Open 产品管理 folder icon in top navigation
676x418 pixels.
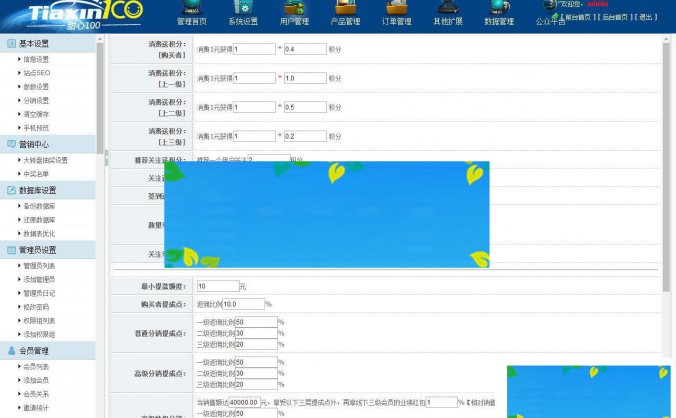(345, 7)
